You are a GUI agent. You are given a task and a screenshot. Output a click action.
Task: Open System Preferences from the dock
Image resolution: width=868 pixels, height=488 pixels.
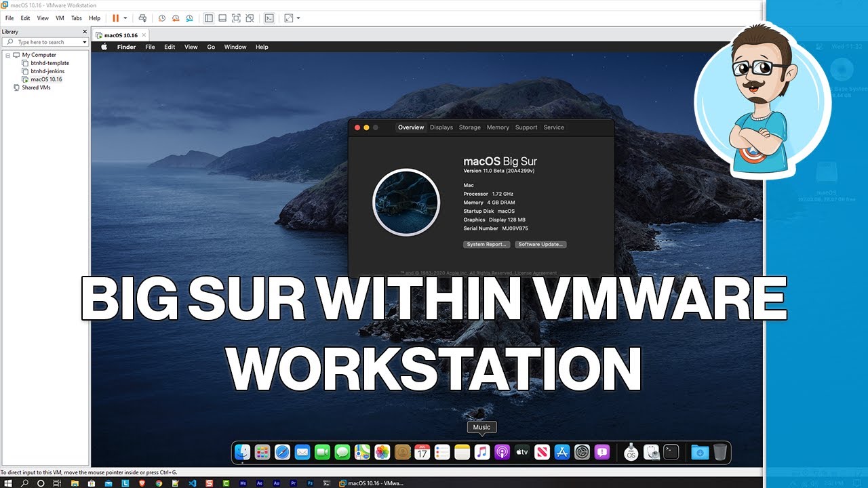coord(582,452)
